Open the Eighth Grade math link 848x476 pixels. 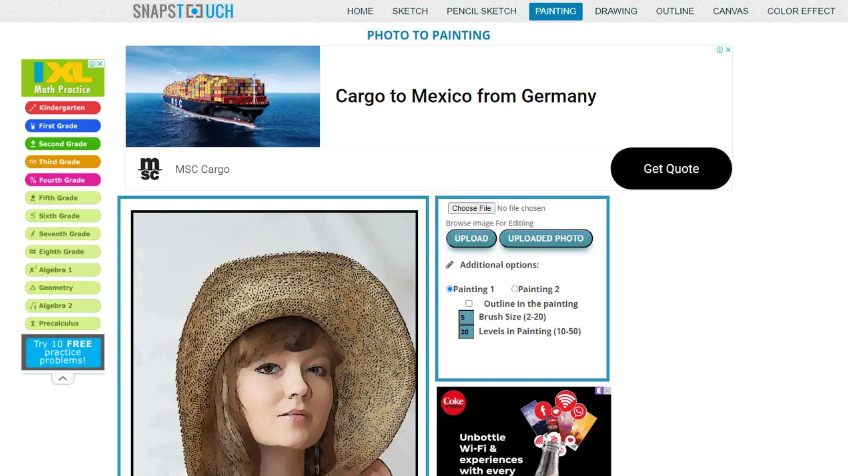point(63,252)
